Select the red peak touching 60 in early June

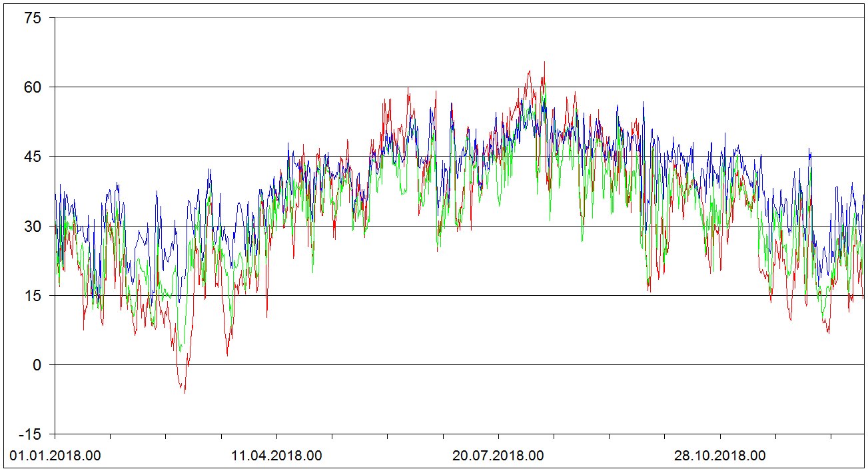[x=408, y=89]
